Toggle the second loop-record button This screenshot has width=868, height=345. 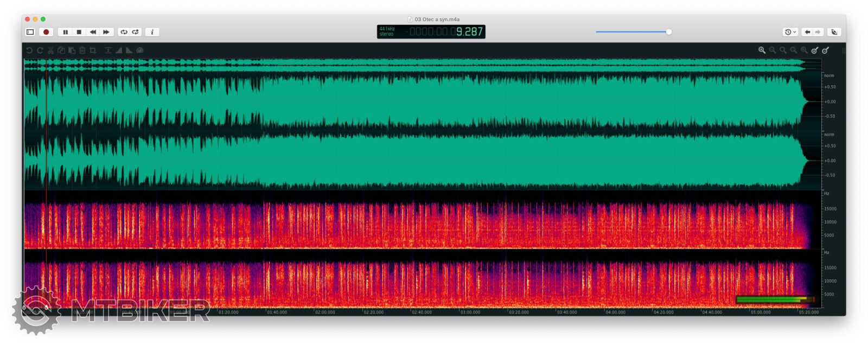point(136,32)
